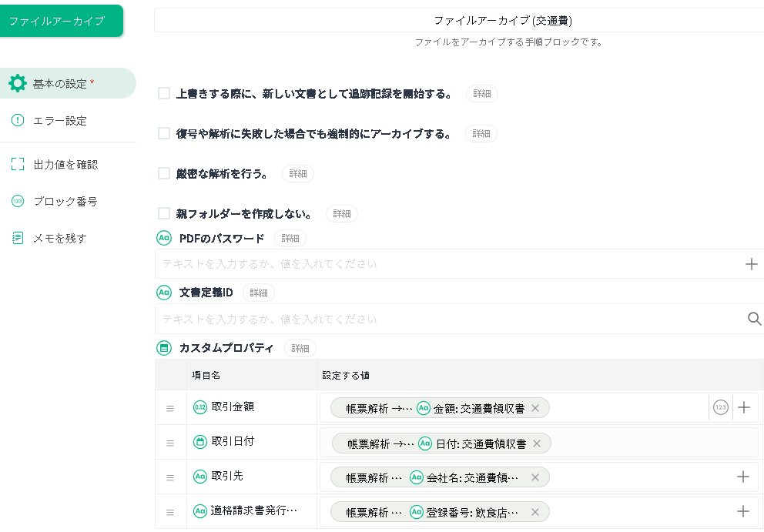Viewport: 764px width, 532px height.
Task: Click 詳細 button beside カスタムプロパティ
Action: click(300, 348)
